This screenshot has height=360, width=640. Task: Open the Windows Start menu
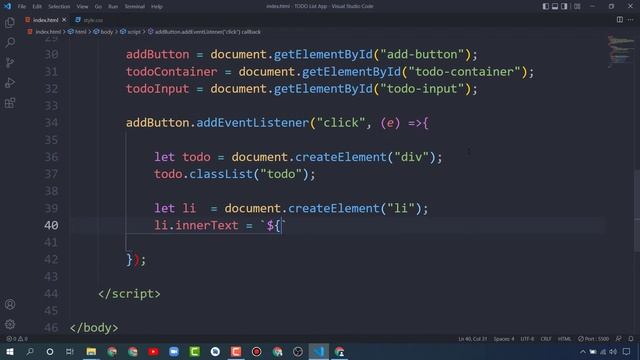click(9, 351)
